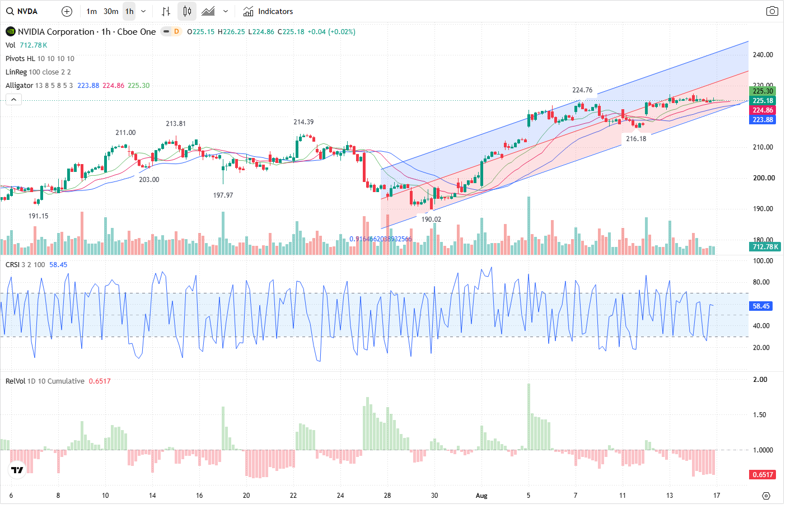
Task: Expand the timeframe interval dropdown
Action: [143, 11]
